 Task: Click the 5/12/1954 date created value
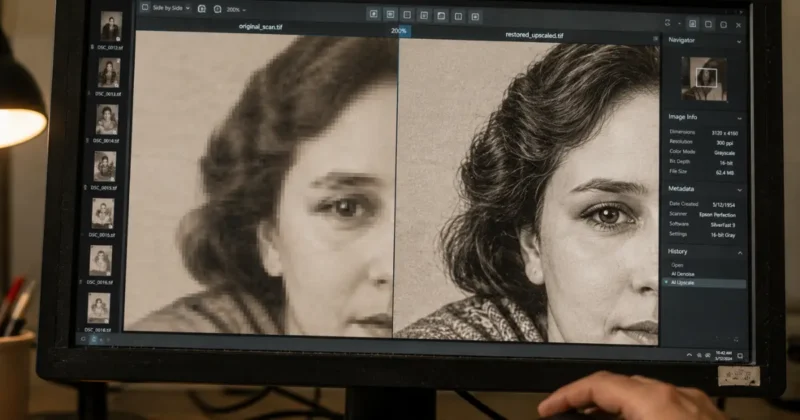point(724,205)
